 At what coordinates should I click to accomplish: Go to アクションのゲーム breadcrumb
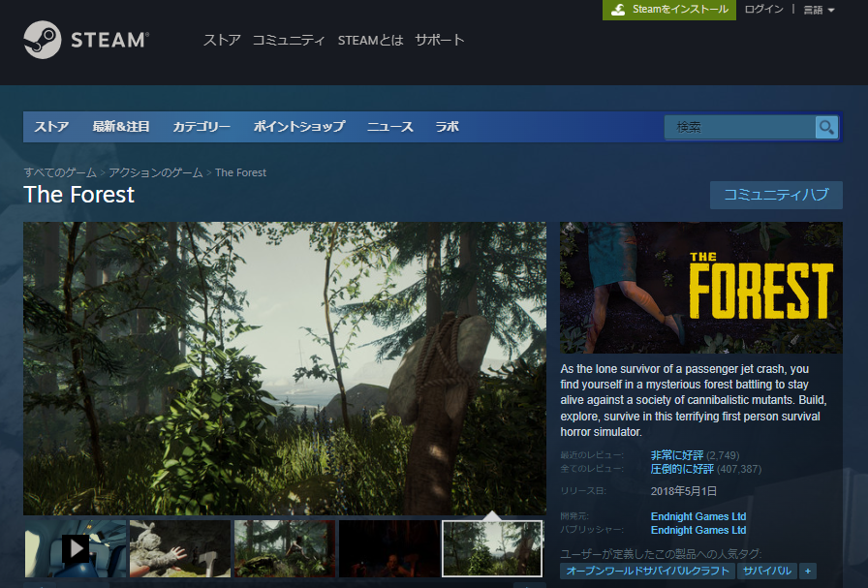(x=155, y=172)
